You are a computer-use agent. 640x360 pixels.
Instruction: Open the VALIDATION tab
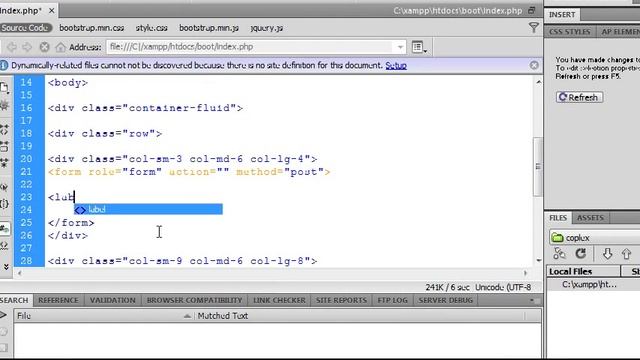(113, 300)
